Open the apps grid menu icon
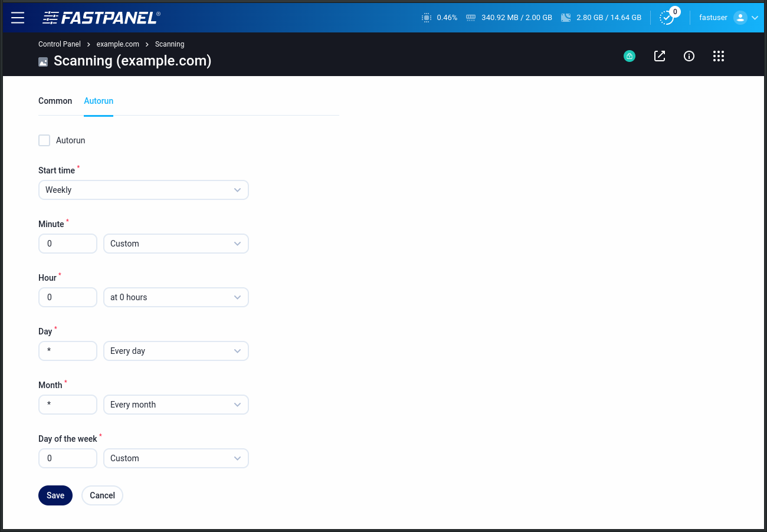 point(718,56)
